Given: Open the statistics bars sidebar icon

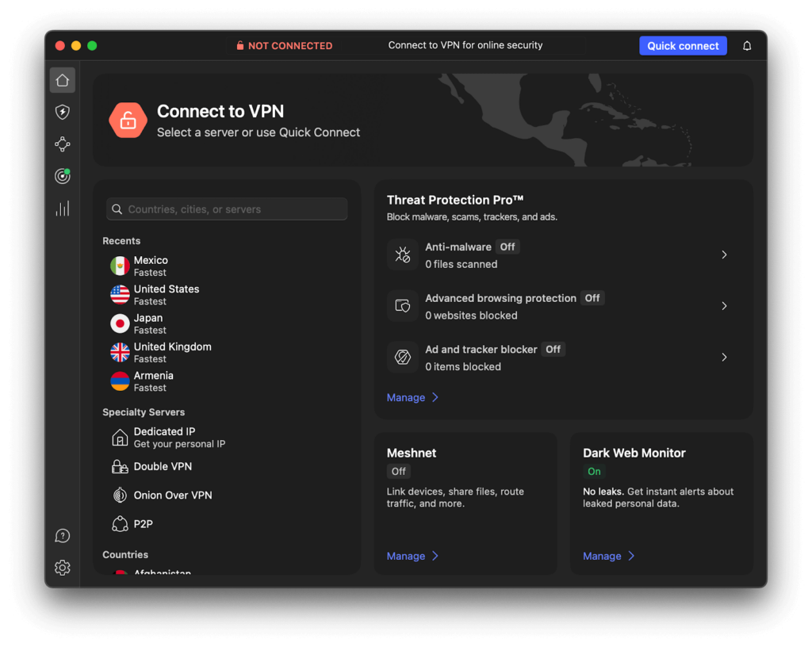Looking at the screenshot, I should 62,209.
